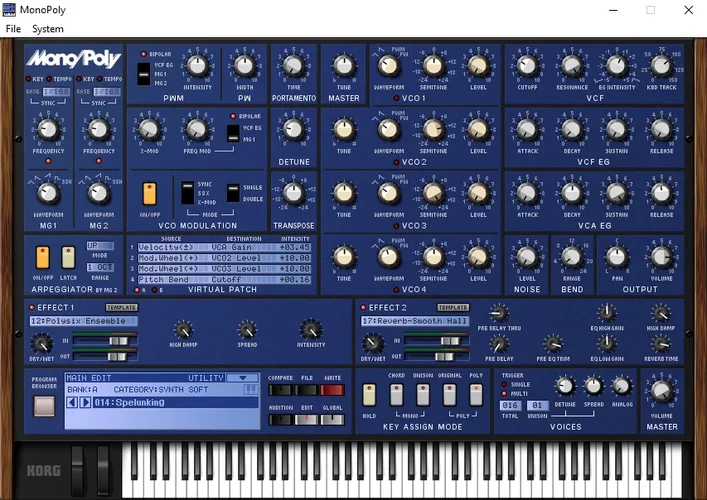Open the Utility dropdown arrow

pyautogui.click(x=243, y=378)
